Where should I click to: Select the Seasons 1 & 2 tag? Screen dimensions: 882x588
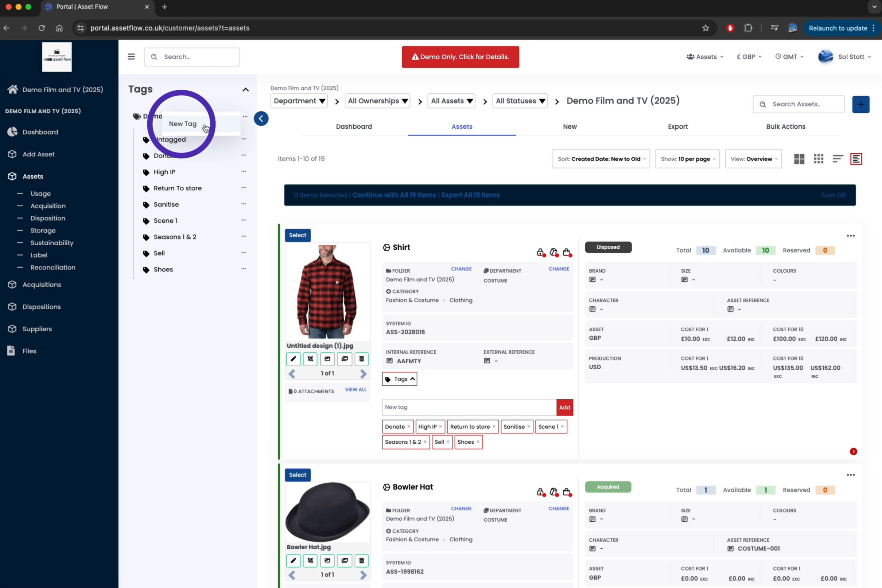[175, 237]
